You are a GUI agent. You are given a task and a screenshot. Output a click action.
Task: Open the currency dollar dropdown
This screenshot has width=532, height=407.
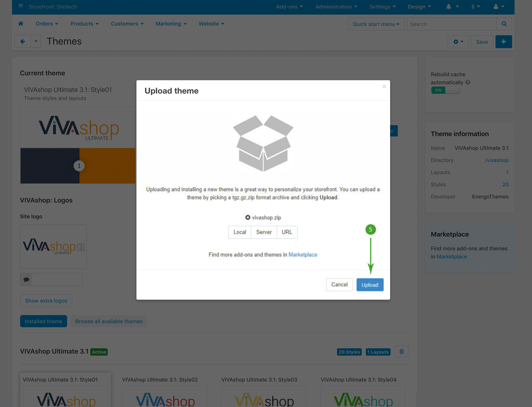click(x=475, y=6)
